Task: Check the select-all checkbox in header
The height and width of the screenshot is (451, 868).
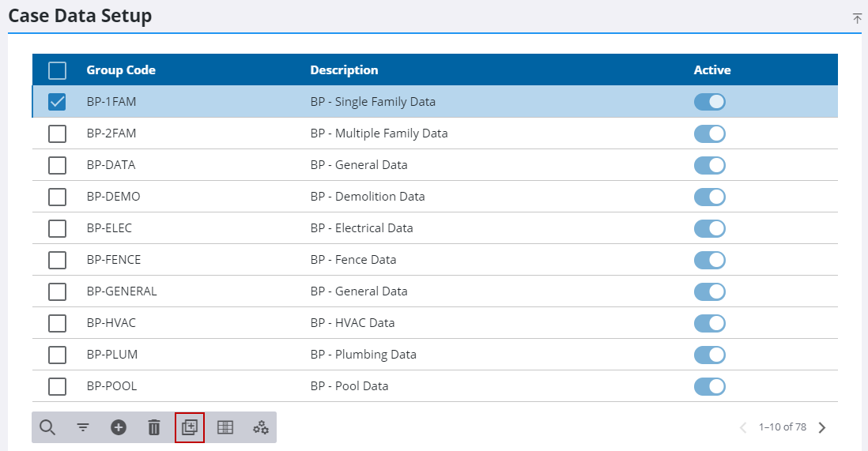Action: coord(57,70)
